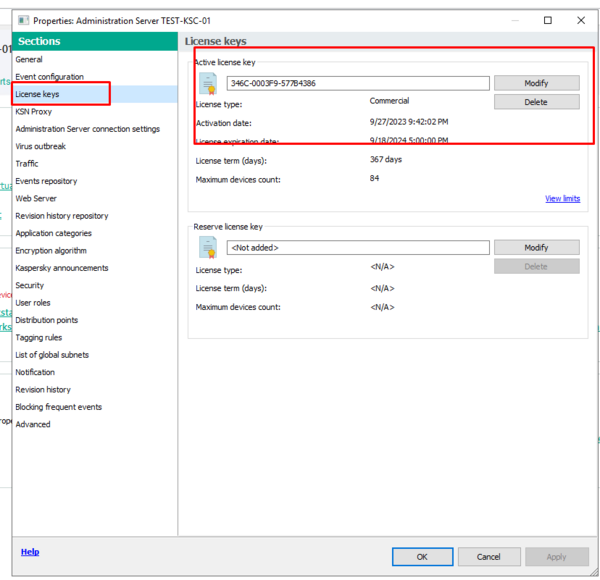This screenshot has height=580, width=600.
Task: Click the active license key field
Action: 357,83
